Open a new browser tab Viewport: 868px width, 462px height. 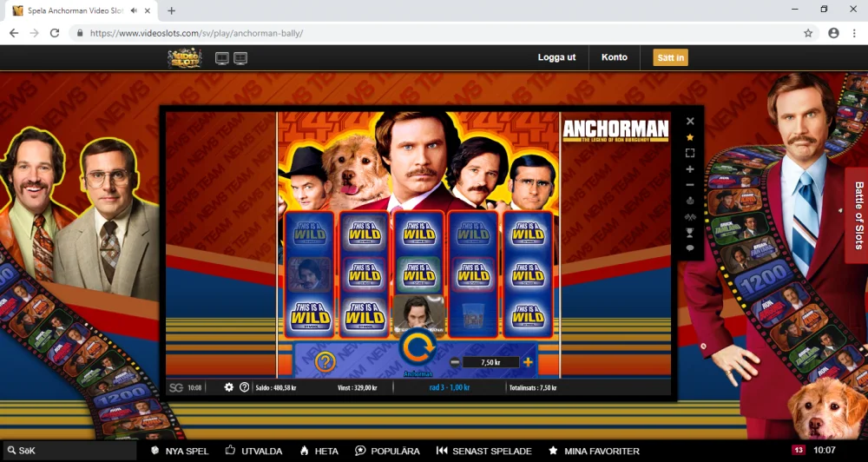(x=172, y=10)
